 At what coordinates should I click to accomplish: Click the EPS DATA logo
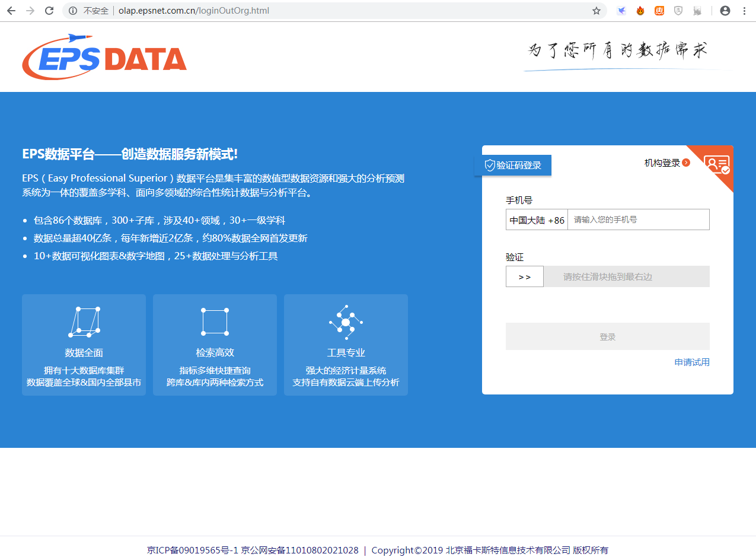(x=104, y=55)
